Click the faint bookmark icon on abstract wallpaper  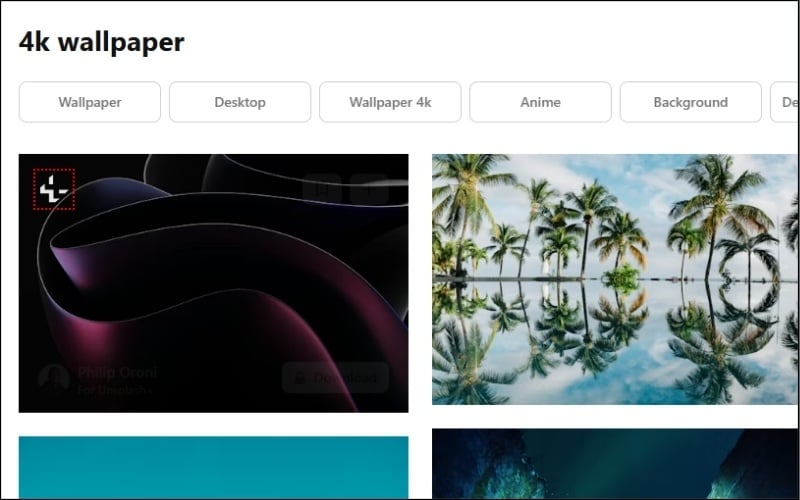pyautogui.click(x=321, y=189)
